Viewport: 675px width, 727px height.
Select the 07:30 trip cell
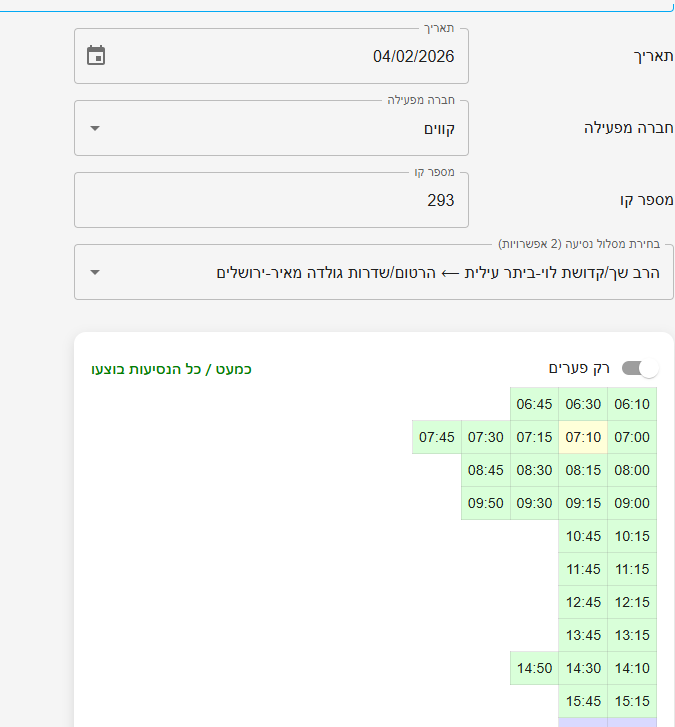click(486, 437)
